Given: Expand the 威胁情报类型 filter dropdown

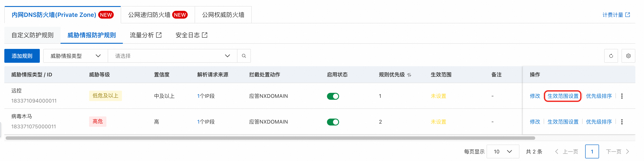Looking at the screenshot, I should tap(75, 56).
